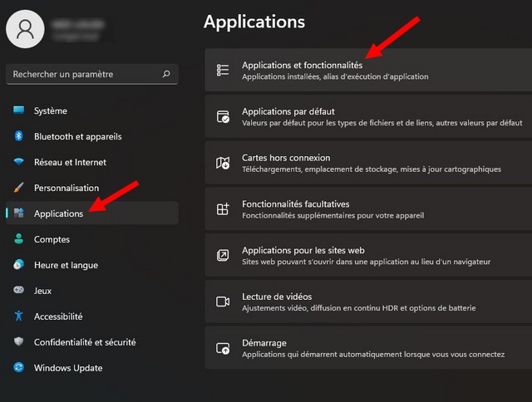Image resolution: width=532 pixels, height=402 pixels.
Task: Click the Wi-Fi icon for Réseau
Action: [18, 162]
